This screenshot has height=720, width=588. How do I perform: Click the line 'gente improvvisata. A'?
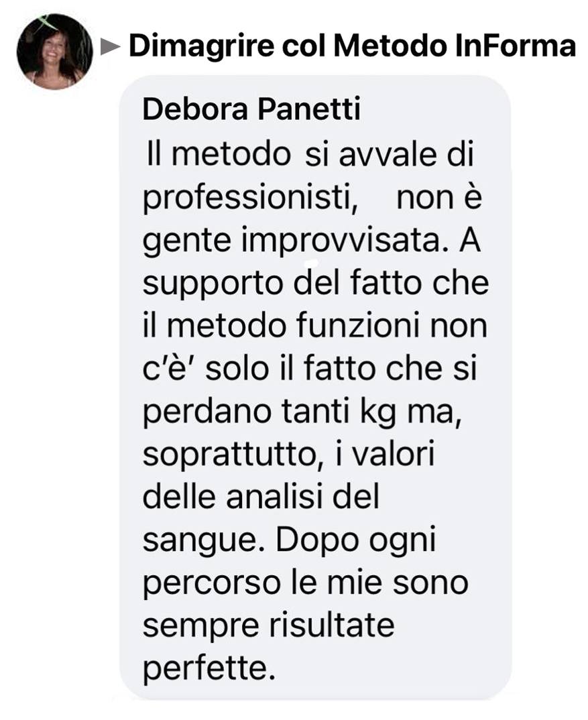click(312, 241)
